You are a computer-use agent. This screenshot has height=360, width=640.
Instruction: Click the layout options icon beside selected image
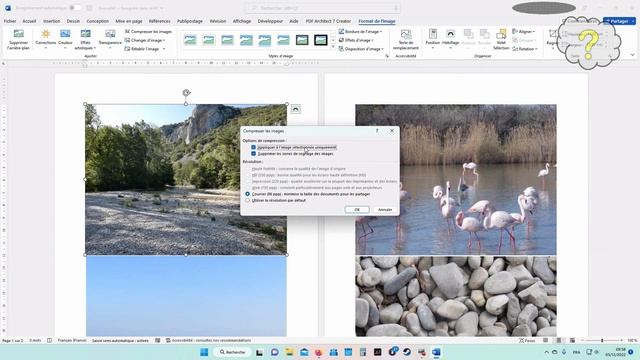296,109
